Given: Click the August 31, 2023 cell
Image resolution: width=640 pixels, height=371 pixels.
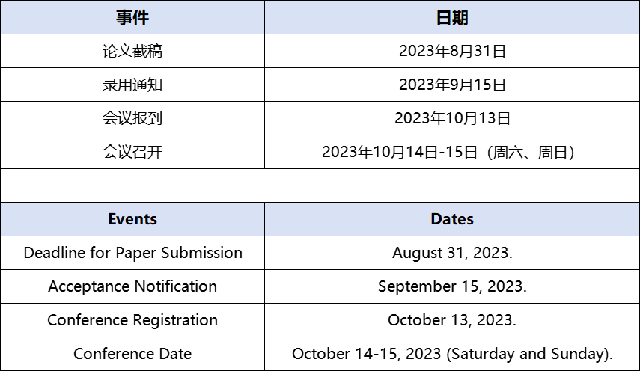Looking at the screenshot, I should tap(452, 253).
